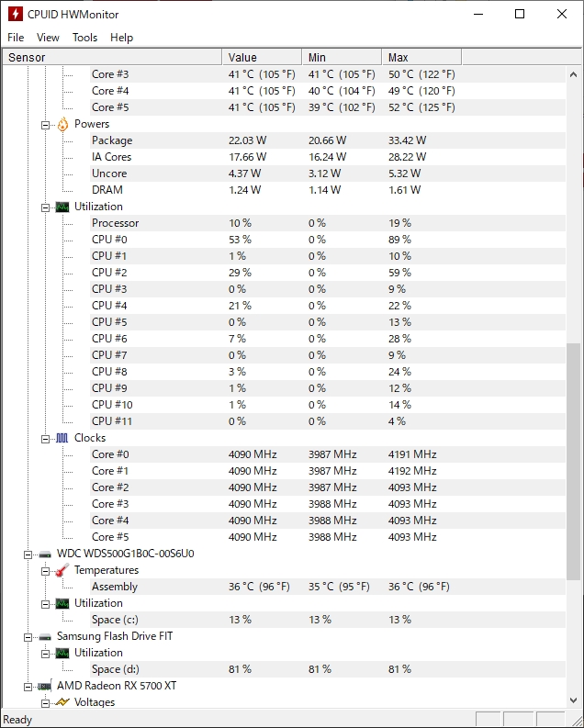Select the Package power row
Screen dimensions: 584x728
coord(112,140)
